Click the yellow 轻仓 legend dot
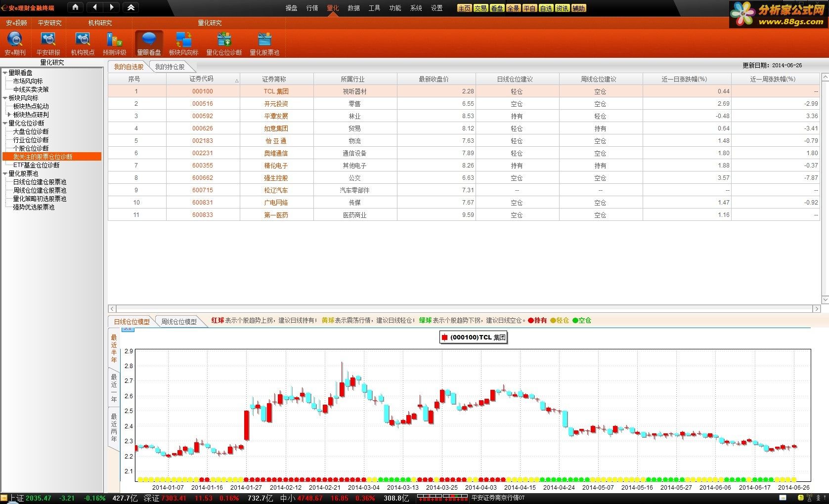The width and height of the screenshot is (829, 504). 553,321
